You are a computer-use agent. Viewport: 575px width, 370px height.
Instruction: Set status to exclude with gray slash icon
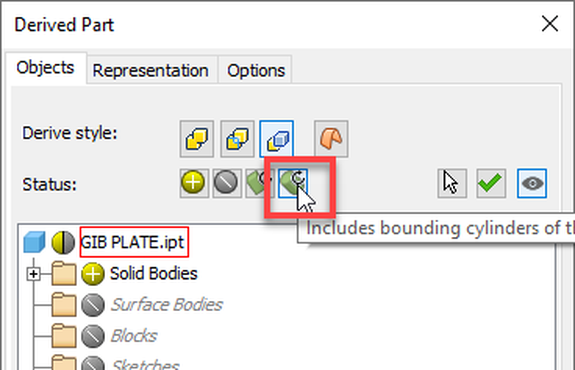tap(226, 183)
